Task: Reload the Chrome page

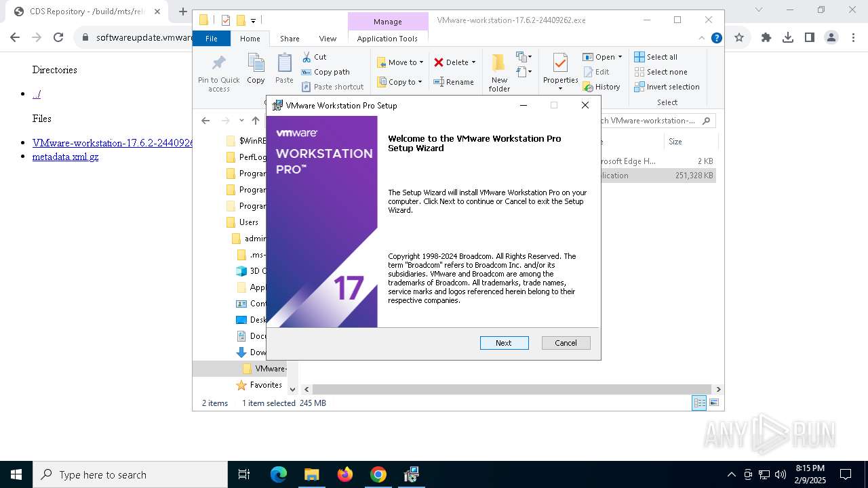Action: tap(58, 37)
